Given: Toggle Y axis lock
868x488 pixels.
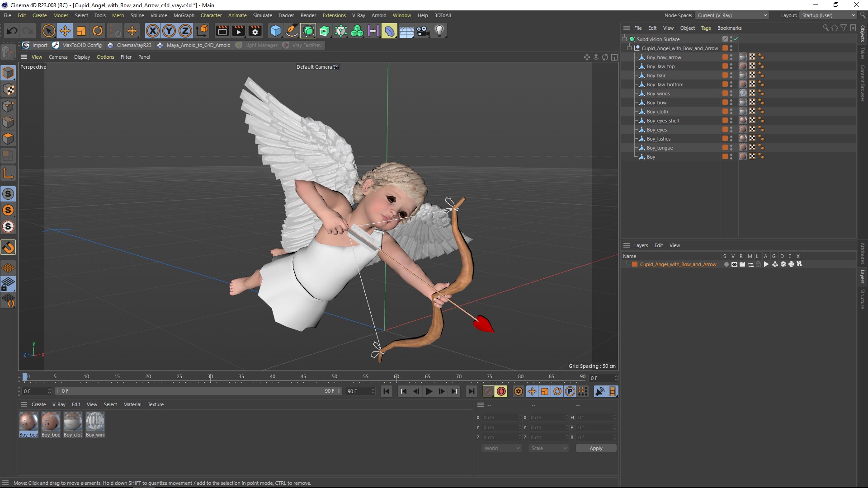Looking at the screenshot, I should point(169,31).
